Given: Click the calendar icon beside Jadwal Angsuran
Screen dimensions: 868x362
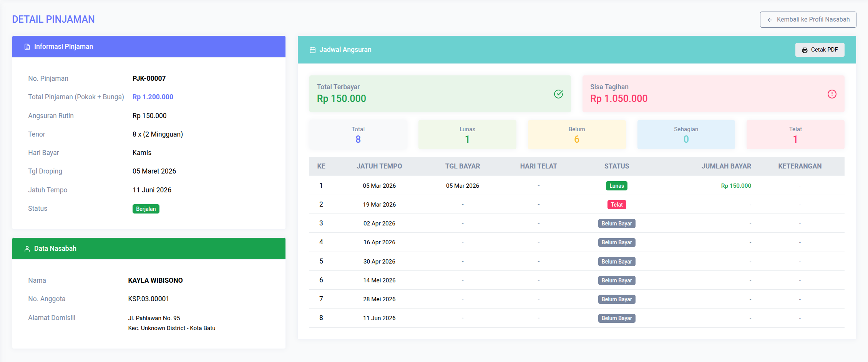Looking at the screenshot, I should tap(312, 50).
